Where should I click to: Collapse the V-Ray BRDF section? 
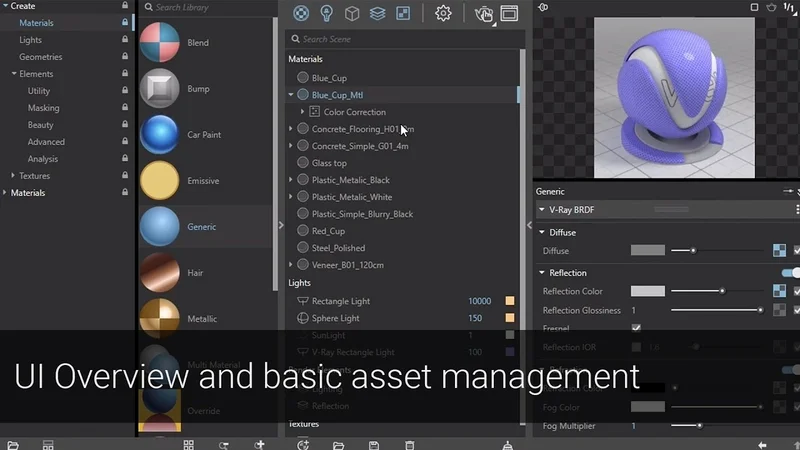(542, 210)
